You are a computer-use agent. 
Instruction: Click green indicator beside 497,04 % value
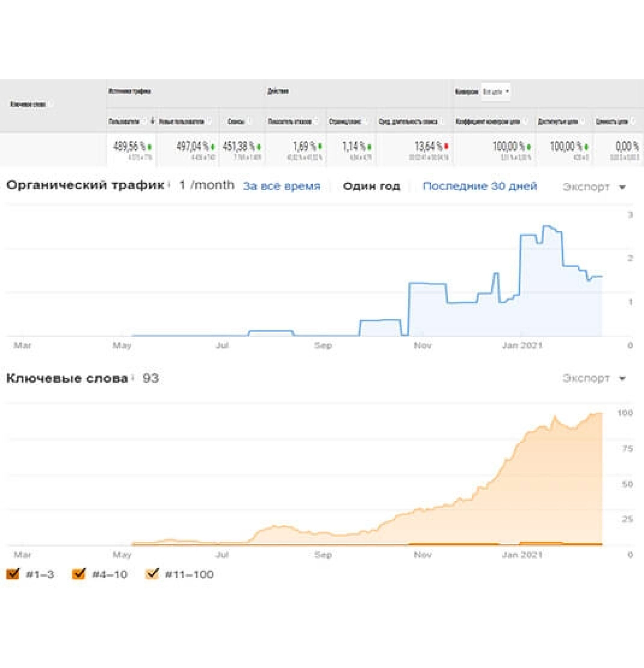pyautogui.click(x=213, y=147)
